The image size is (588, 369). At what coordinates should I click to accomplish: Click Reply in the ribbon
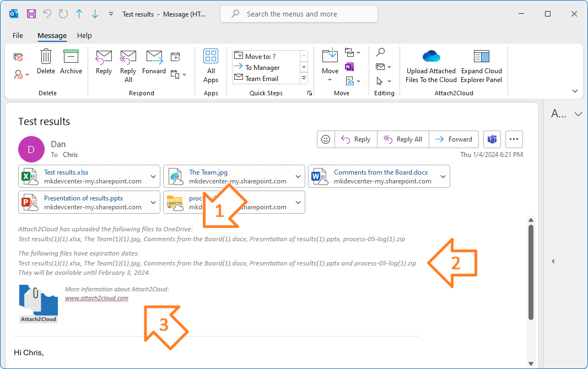(x=104, y=63)
